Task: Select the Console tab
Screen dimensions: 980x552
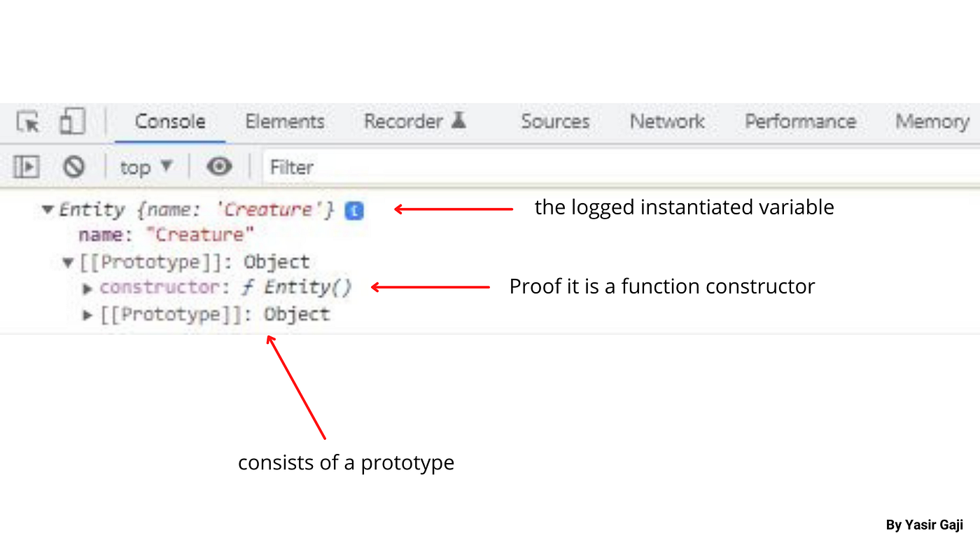Action: (x=169, y=121)
